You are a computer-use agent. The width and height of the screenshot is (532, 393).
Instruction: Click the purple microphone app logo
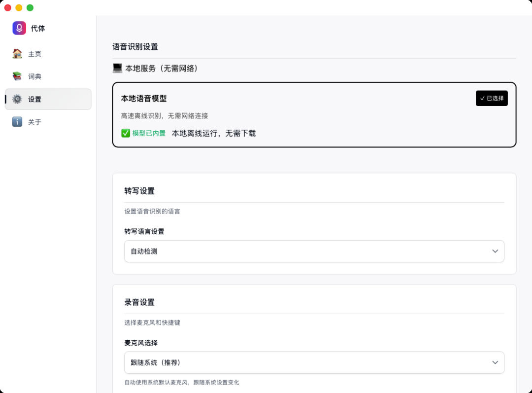(x=19, y=28)
